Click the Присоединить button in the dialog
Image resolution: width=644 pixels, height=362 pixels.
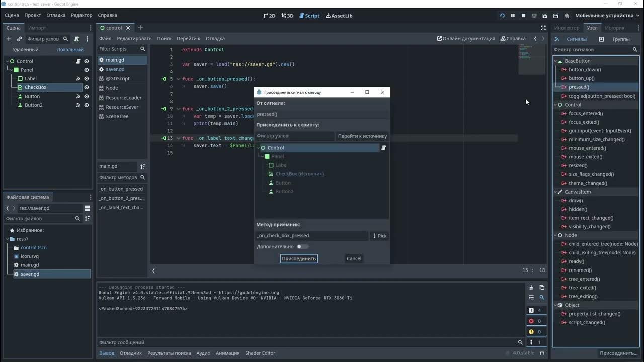(x=299, y=258)
